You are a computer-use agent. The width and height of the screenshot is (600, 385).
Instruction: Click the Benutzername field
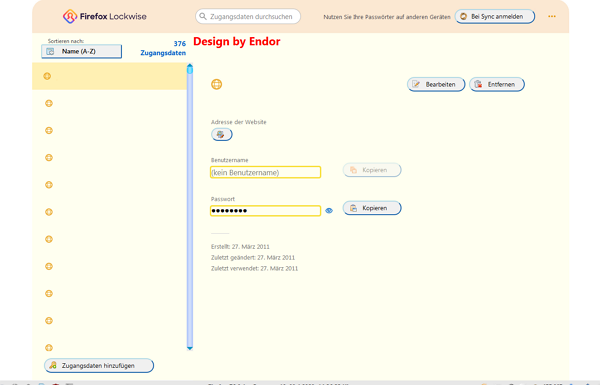[265, 172]
